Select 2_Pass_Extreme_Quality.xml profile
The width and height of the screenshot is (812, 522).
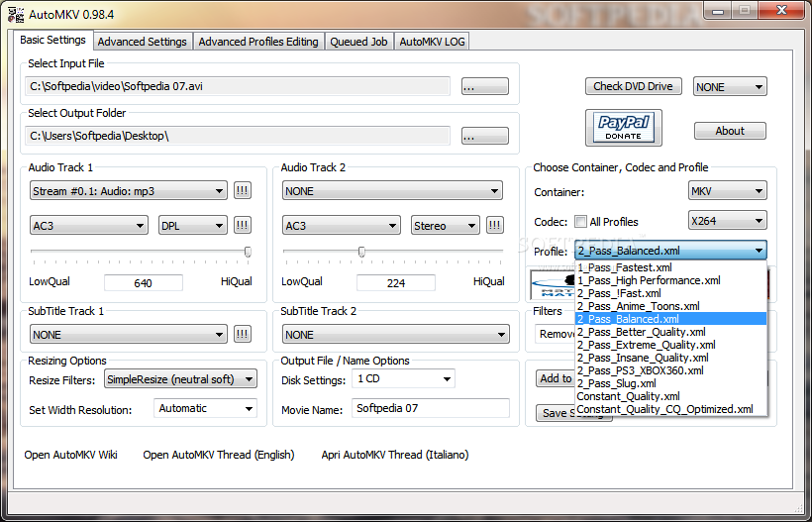pyautogui.click(x=670, y=345)
